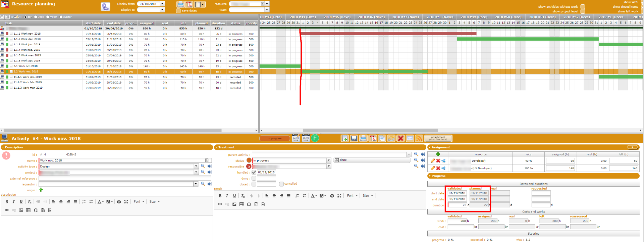Click the calculate activity planning gear icon
The height and width of the screenshot is (242, 644).
pyautogui.click(x=105, y=6)
